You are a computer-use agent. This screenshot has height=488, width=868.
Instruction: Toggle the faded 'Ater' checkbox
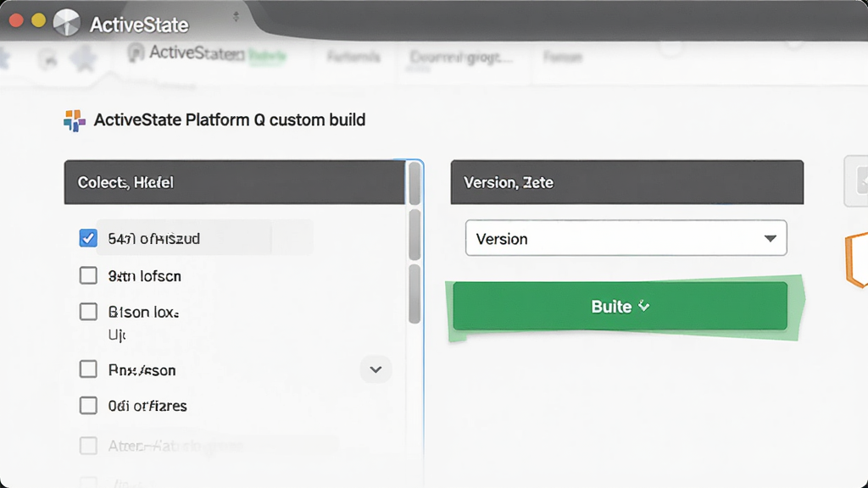88,446
